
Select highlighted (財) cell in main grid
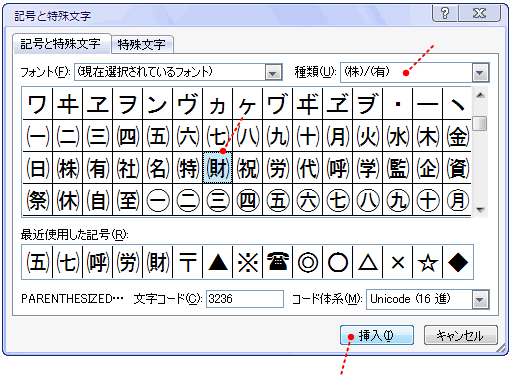tap(218, 168)
